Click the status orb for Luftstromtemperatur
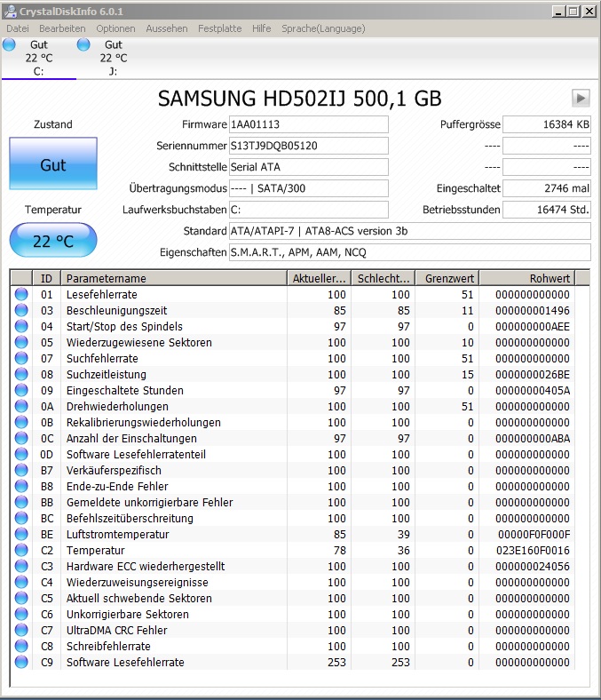The width and height of the screenshot is (601, 700). click(x=21, y=534)
